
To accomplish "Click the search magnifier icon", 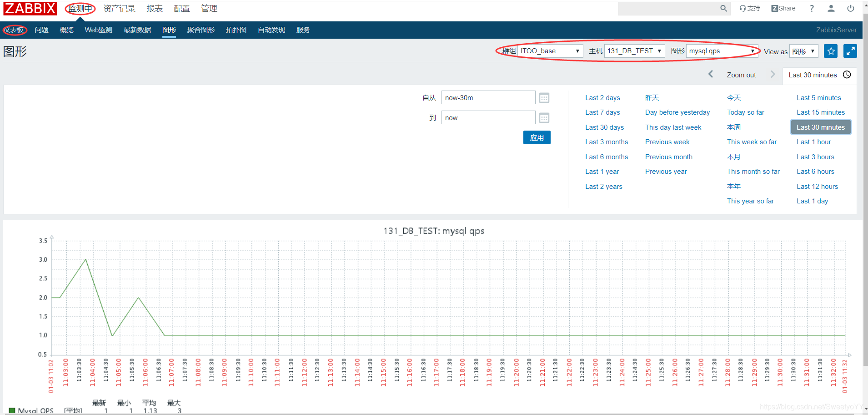I will 723,8.
